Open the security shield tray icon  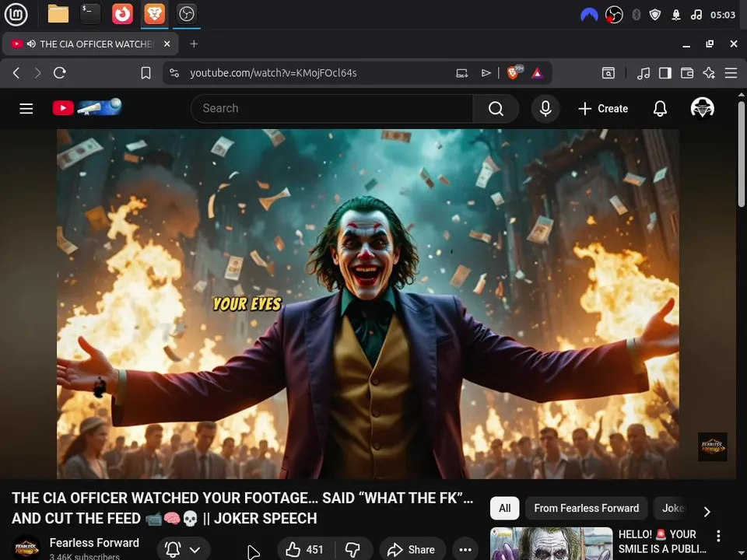655,15
